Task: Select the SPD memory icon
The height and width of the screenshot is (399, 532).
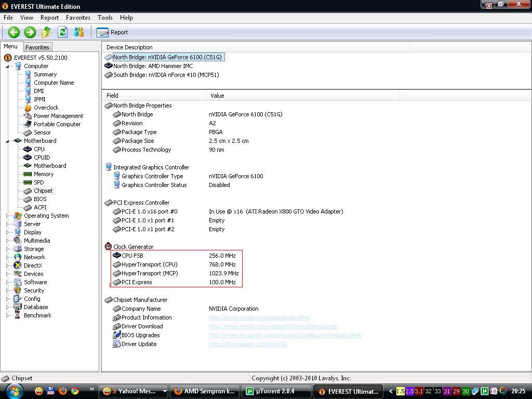Action: pyautogui.click(x=28, y=182)
